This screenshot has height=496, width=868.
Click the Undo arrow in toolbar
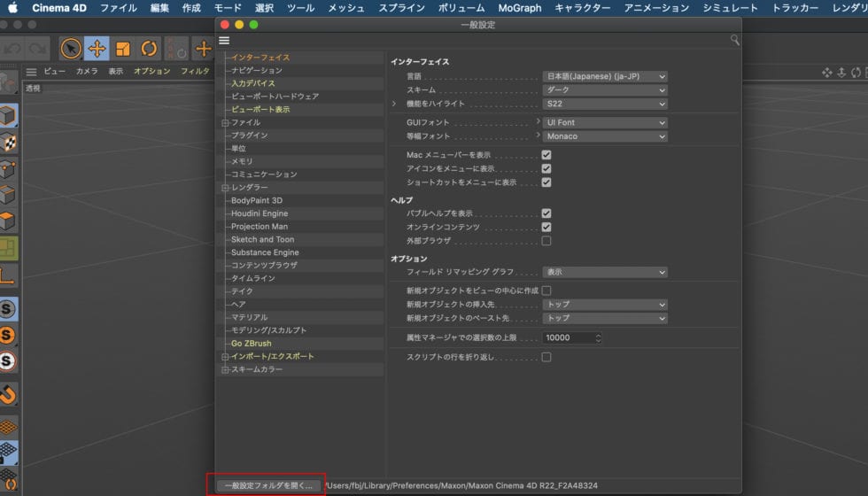coord(12,49)
